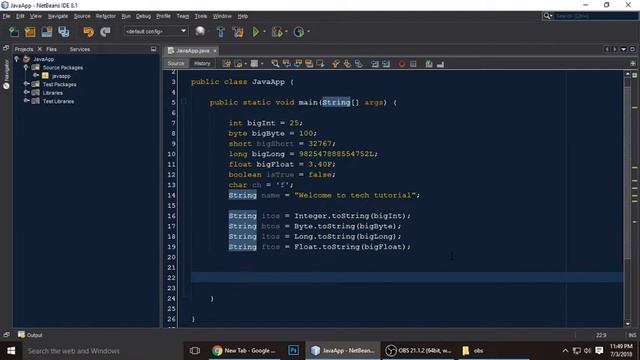Click the Stop Macro Recording icon
The height and width of the screenshot is (360, 640).
[413, 64]
